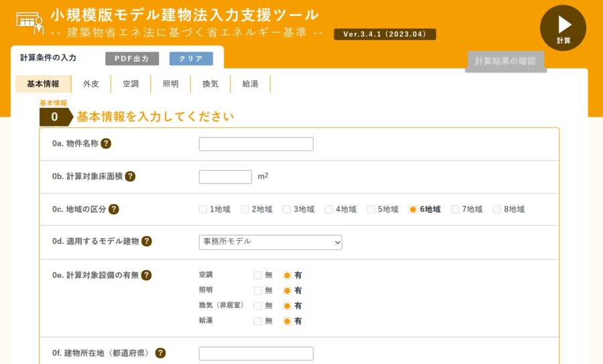Image resolution: width=603 pixels, height=364 pixels.
Task: Click the 計算 play button icon
Action: click(x=563, y=27)
